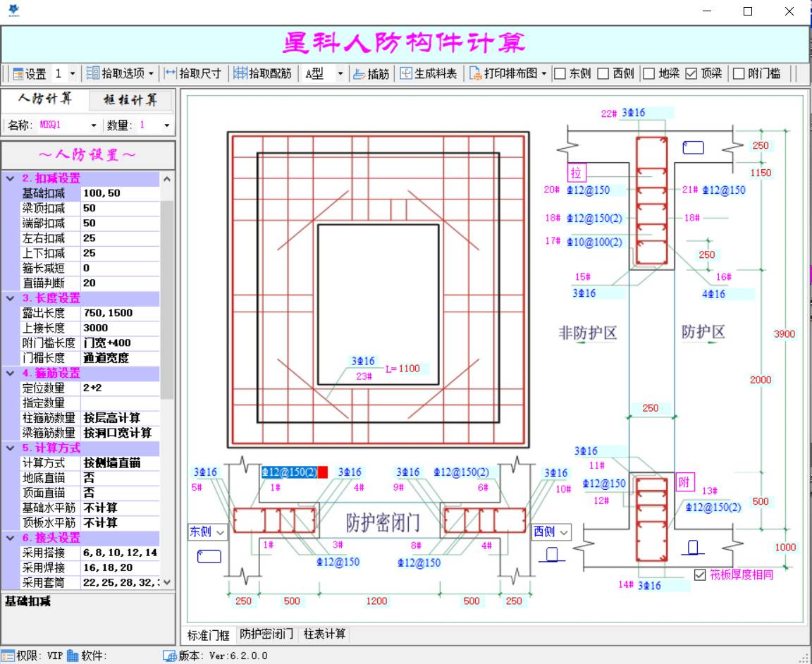
Task: Open the 西侧 side dropdown in drawing
Action: pos(564,532)
